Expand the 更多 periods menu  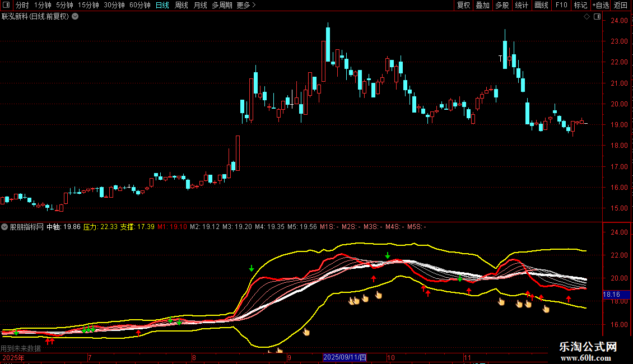click(246, 5)
